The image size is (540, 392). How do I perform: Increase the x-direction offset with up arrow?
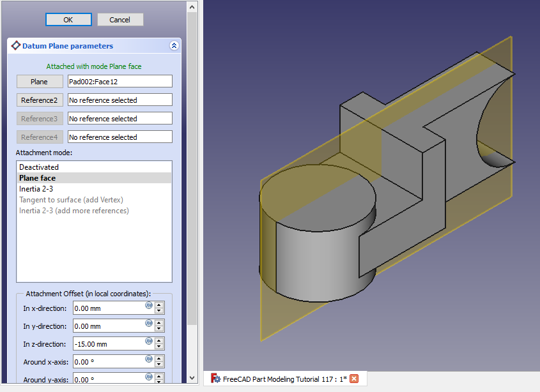click(159, 305)
